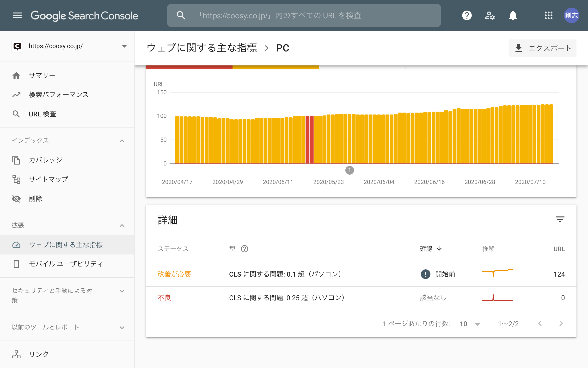The height and width of the screenshot is (368, 588).
Task: Click the annotation marker 1 under chart
Action: 349,170
